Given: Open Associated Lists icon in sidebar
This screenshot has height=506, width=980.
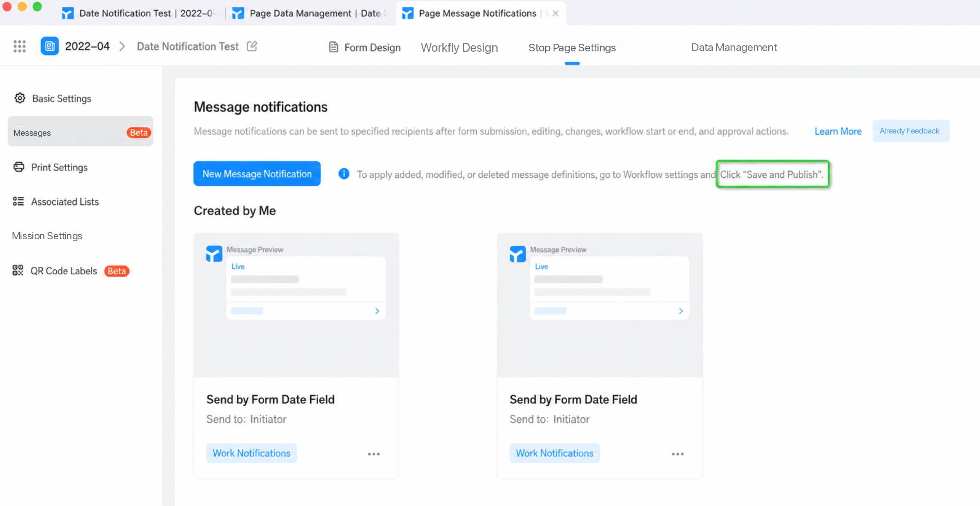Looking at the screenshot, I should (18, 201).
